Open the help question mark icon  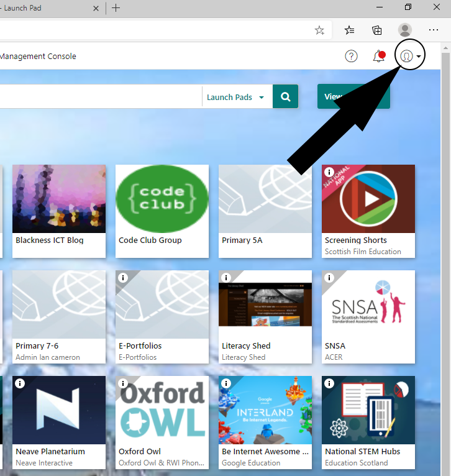coord(351,56)
